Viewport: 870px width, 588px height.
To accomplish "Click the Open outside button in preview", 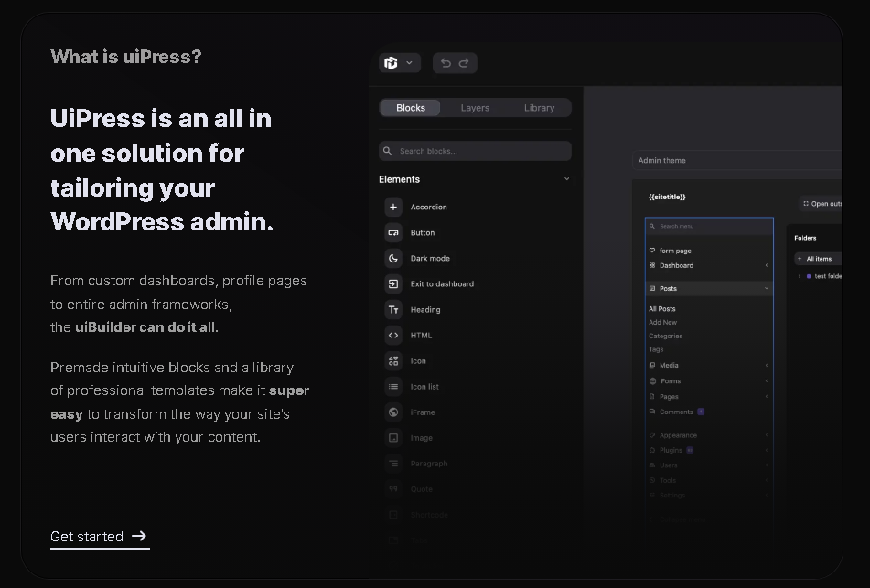I will pyautogui.click(x=822, y=204).
